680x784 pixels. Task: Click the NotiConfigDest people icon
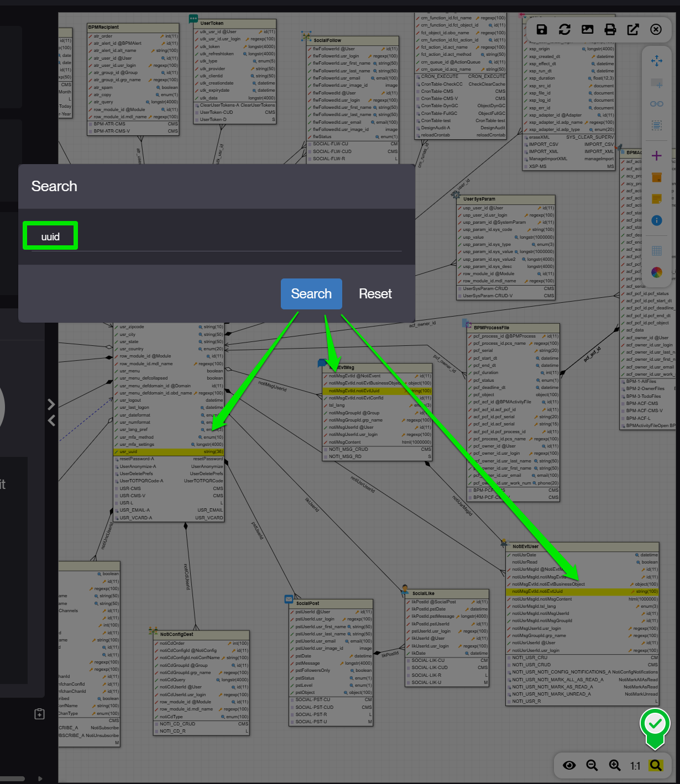(153, 630)
